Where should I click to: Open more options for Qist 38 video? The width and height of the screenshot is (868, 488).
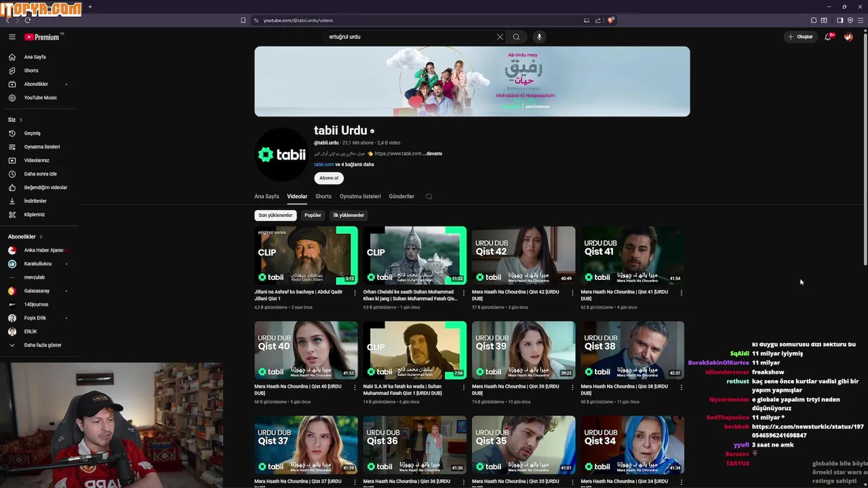coord(682,388)
